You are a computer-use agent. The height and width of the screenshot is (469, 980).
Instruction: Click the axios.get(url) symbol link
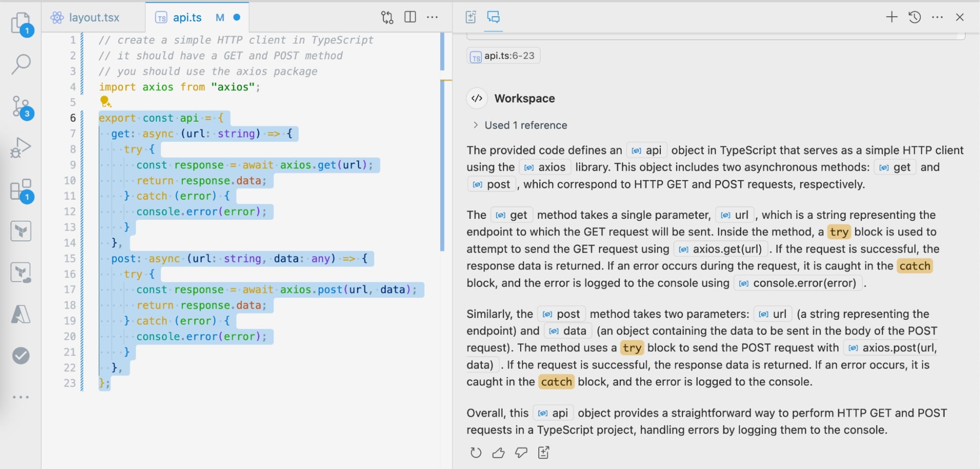click(721, 249)
